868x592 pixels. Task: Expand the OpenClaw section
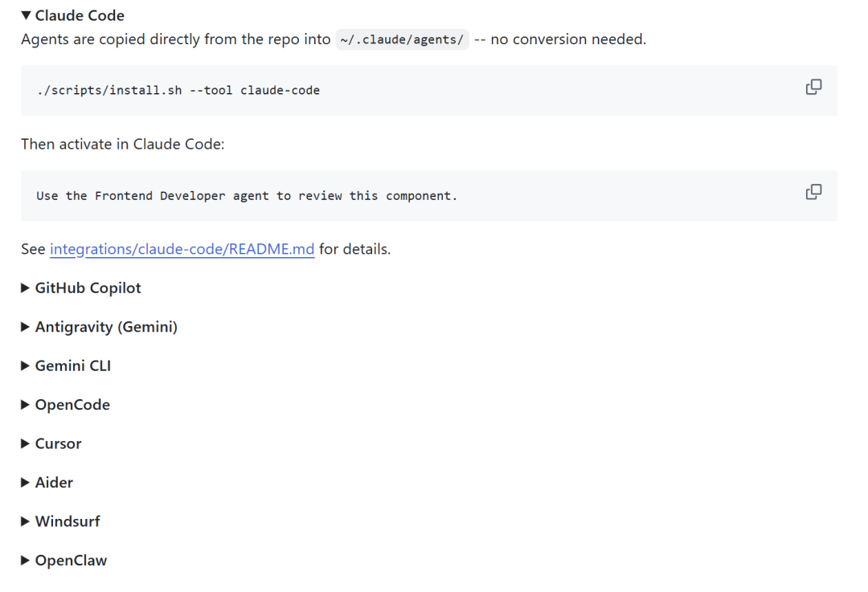(71, 561)
